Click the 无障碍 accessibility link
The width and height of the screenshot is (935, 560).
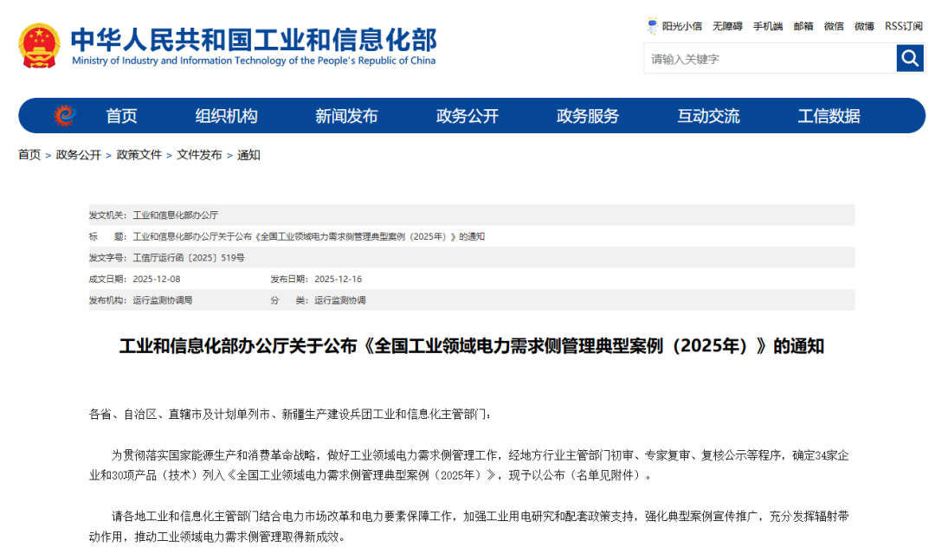(727, 27)
